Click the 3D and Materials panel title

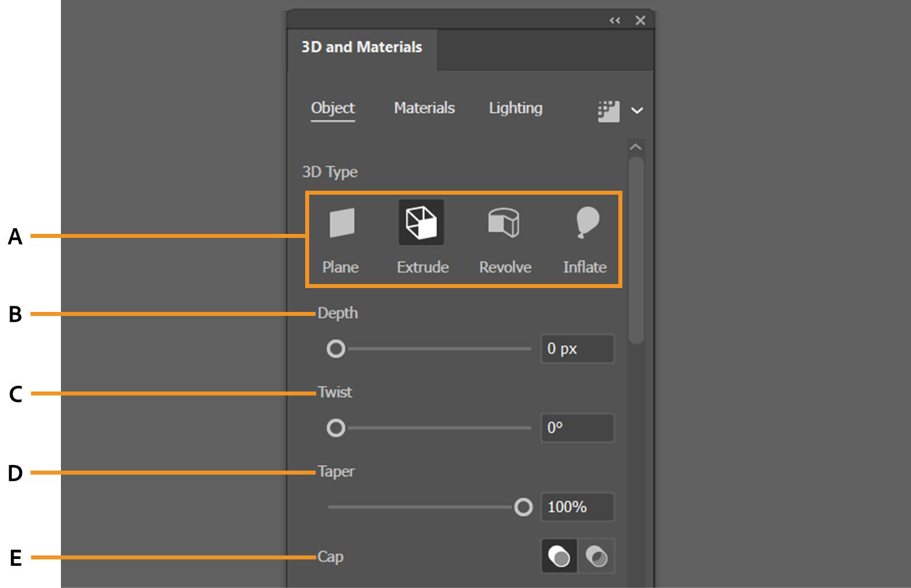click(x=361, y=47)
